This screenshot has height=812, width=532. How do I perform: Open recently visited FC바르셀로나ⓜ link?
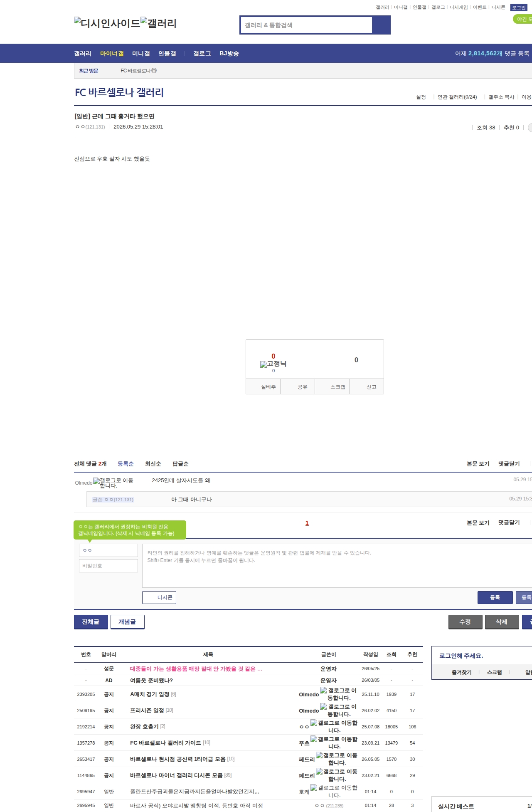tap(138, 71)
